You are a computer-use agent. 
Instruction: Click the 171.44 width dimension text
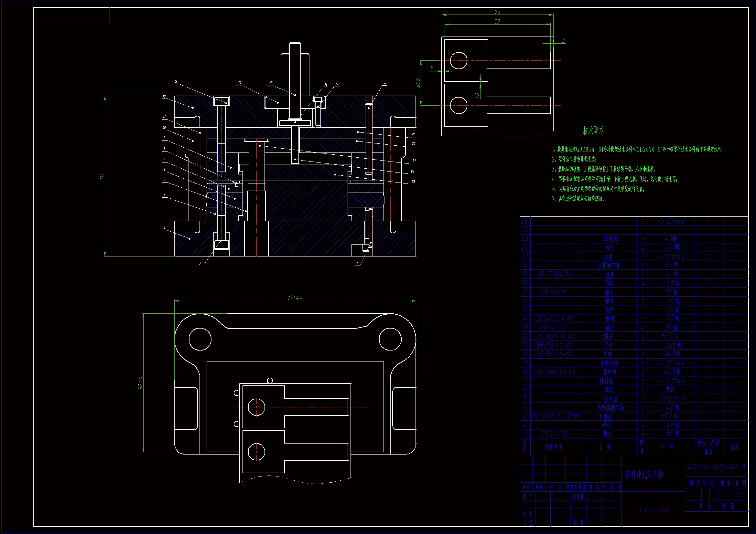[x=295, y=298]
